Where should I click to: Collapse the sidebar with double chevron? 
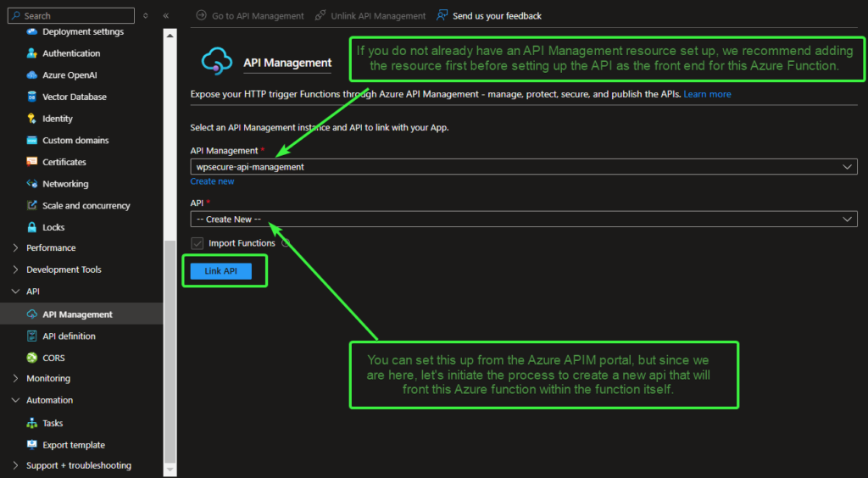click(x=165, y=16)
